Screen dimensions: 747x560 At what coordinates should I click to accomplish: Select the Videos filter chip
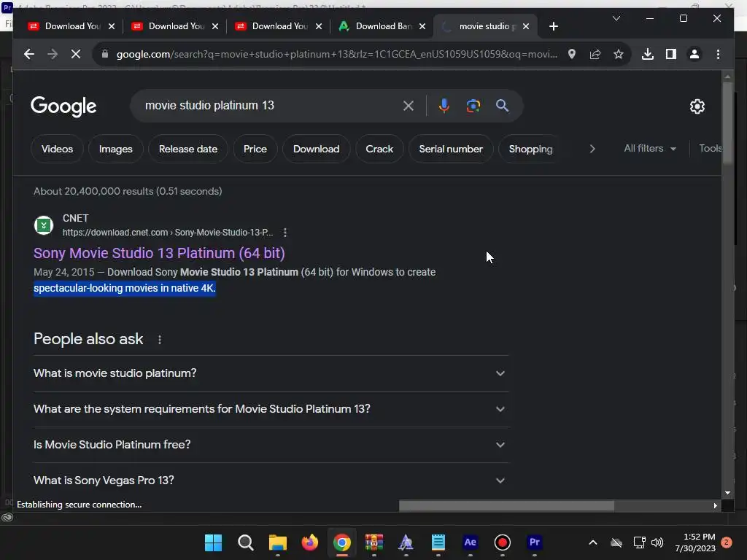click(57, 149)
